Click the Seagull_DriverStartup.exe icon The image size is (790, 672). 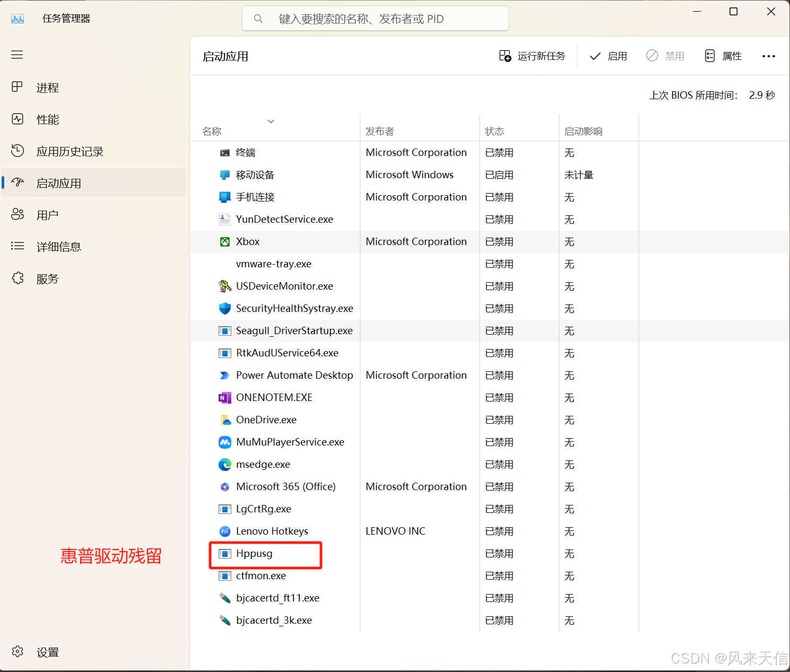coord(225,331)
